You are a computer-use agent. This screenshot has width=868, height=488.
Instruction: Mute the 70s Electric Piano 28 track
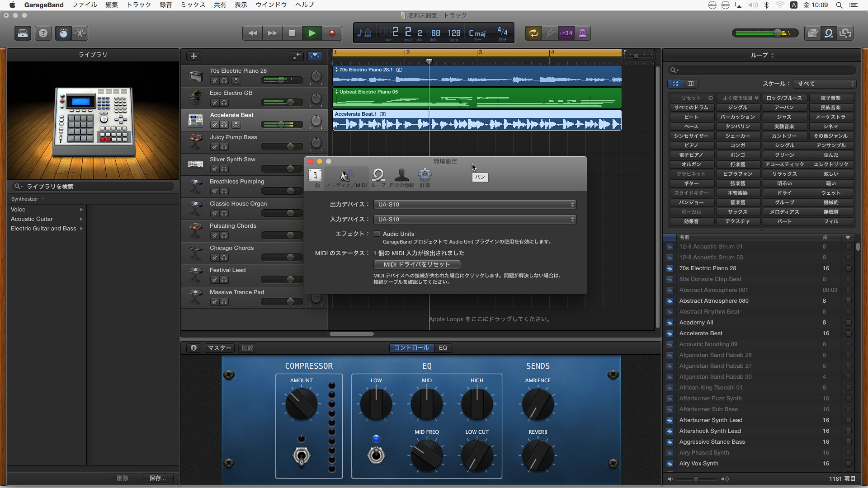pyautogui.click(x=215, y=80)
